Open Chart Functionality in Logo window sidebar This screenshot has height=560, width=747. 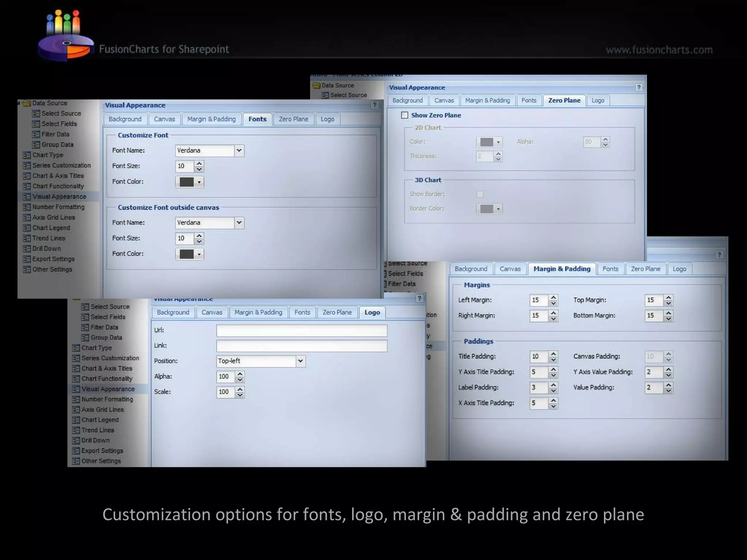(x=107, y=379)
